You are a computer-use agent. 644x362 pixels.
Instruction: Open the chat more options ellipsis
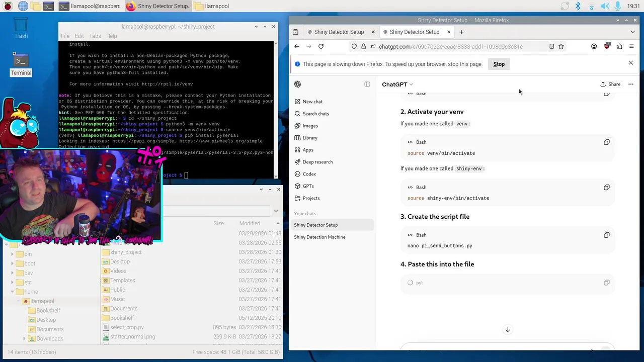tap(631, 84)
